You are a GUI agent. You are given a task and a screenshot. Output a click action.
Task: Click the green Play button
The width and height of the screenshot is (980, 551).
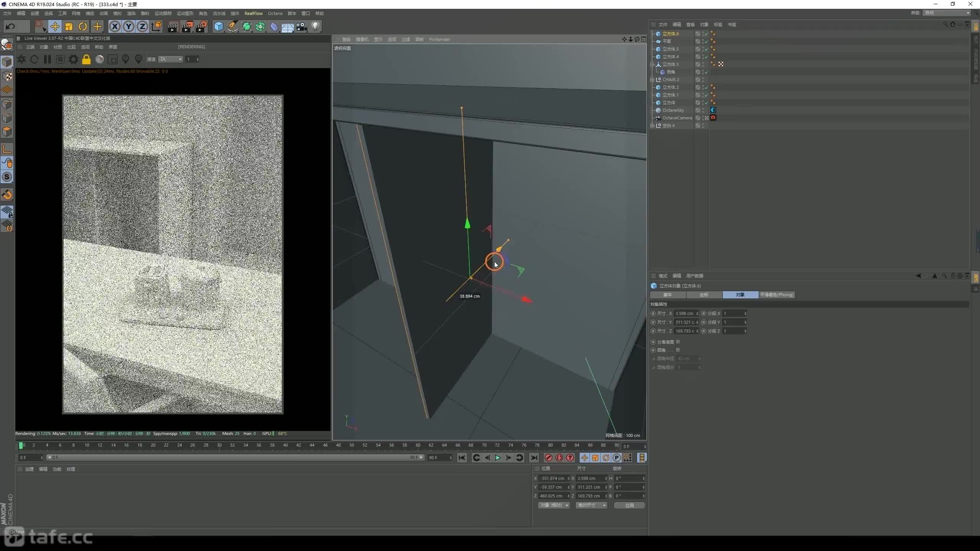point(498,458)
